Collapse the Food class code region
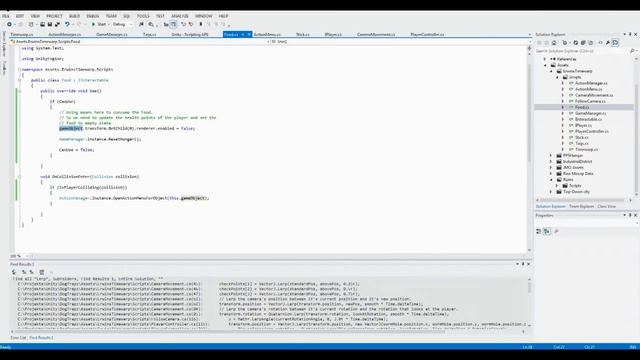The height and width of the screenshot is (360, 640). 19,80
